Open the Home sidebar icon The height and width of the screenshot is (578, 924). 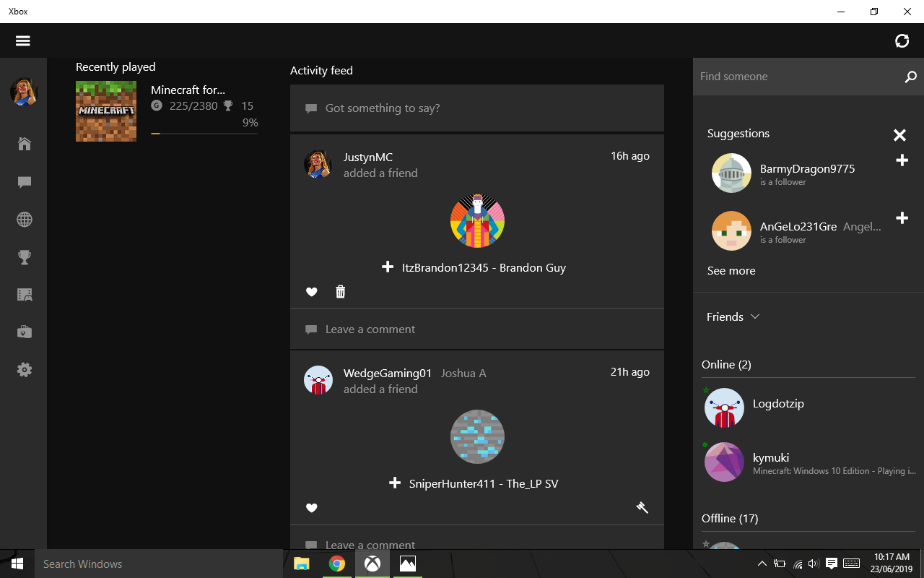tap(25, 144)
